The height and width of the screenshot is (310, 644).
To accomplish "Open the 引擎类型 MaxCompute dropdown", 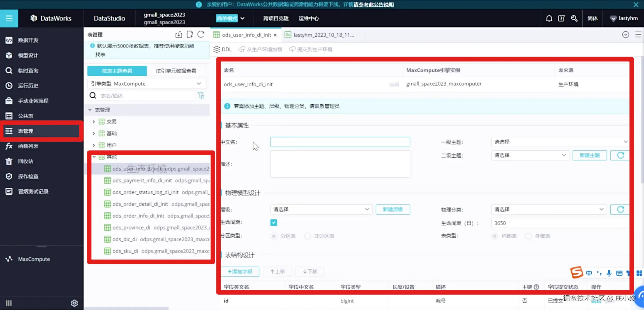I will (x=146, y=84).
